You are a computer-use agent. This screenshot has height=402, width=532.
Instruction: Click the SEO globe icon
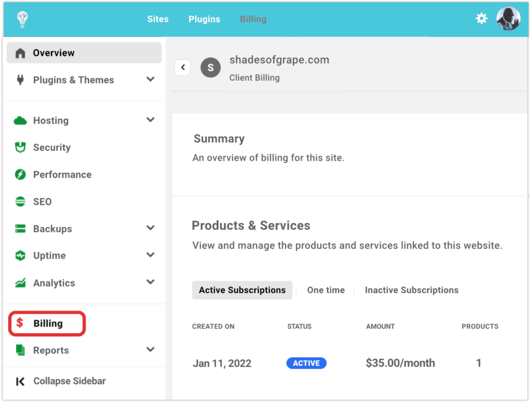[20, 202]
